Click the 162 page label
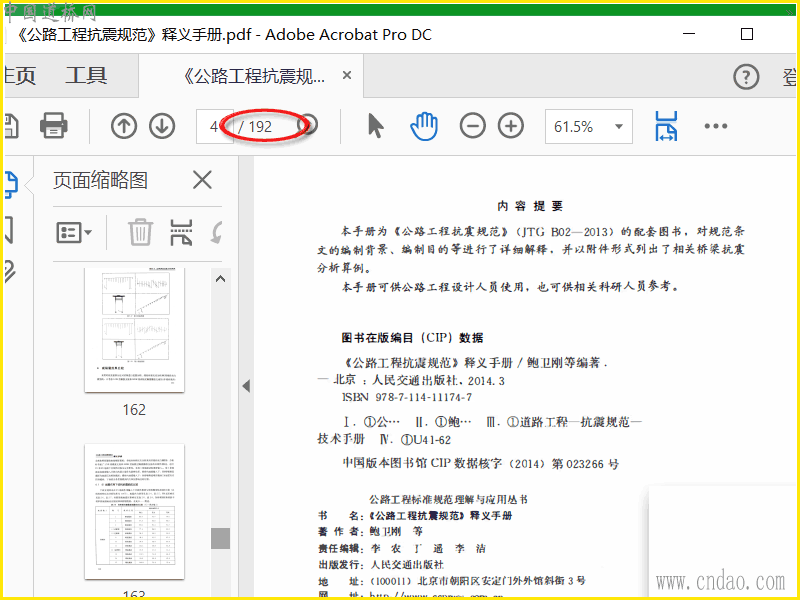The height and width of the screenshot is (600, 800). coord(134,410)
